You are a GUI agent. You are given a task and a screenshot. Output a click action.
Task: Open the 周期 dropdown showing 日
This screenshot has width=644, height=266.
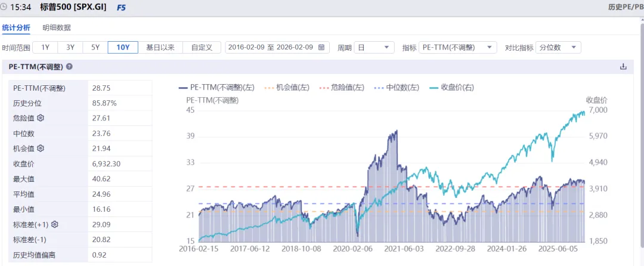point(374,47)
